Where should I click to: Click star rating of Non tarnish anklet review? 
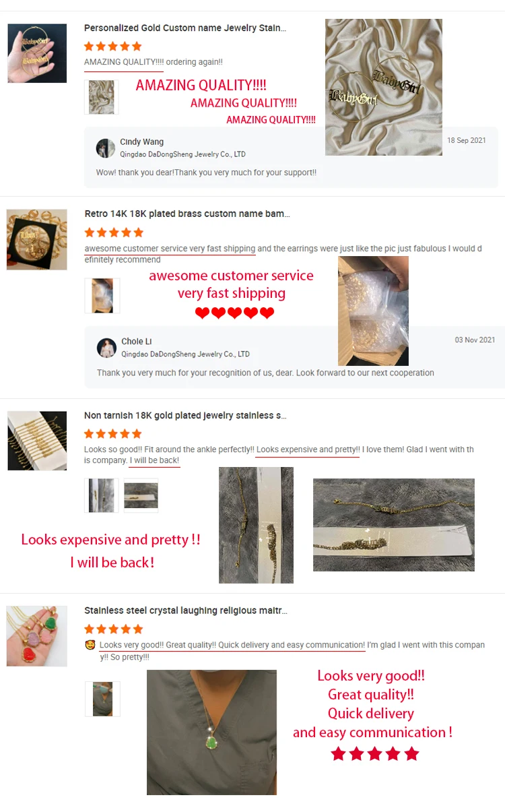pyautogui.click(x=112, y=433)
